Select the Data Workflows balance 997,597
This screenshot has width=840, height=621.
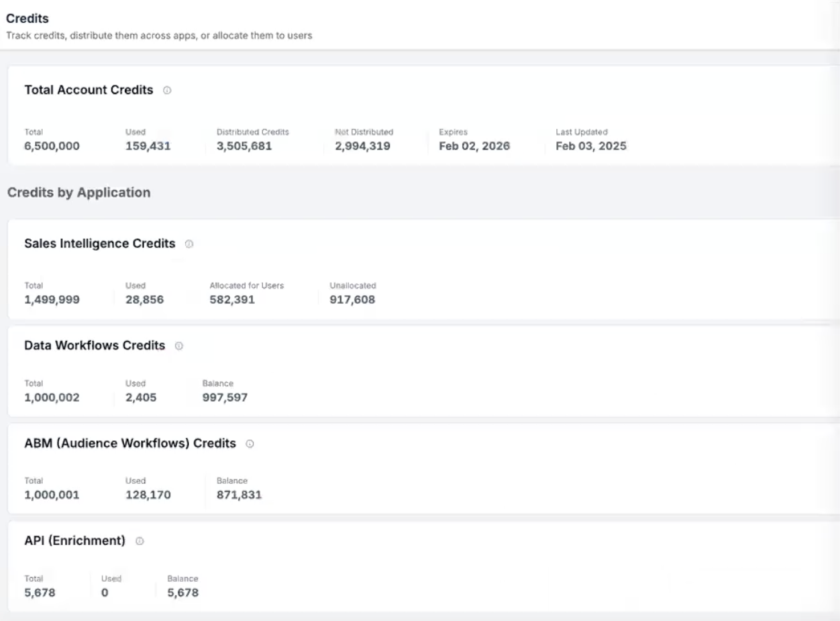(225, 398)
